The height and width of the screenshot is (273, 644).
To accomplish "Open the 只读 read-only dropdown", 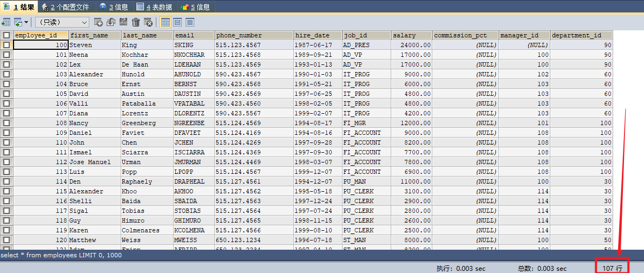I will 62,22.
